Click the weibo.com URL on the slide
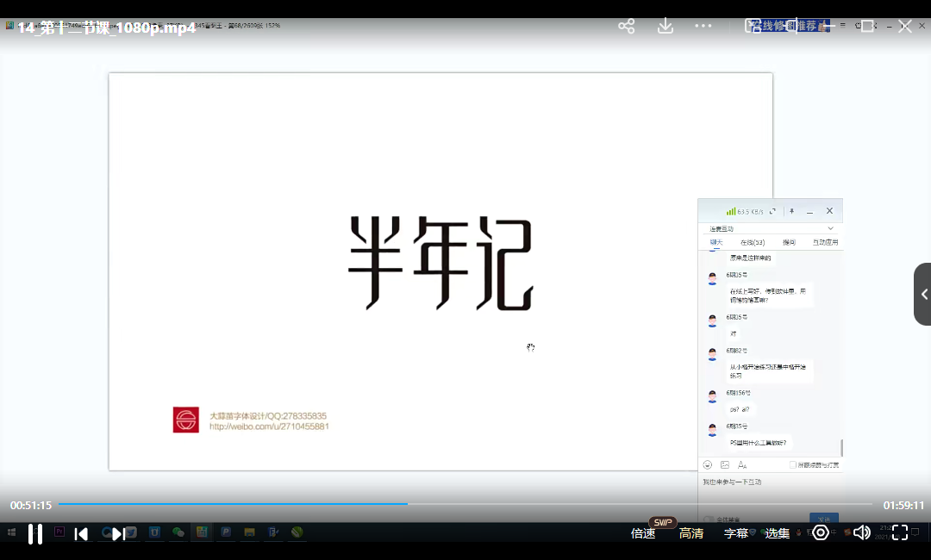 click(269, 426)
